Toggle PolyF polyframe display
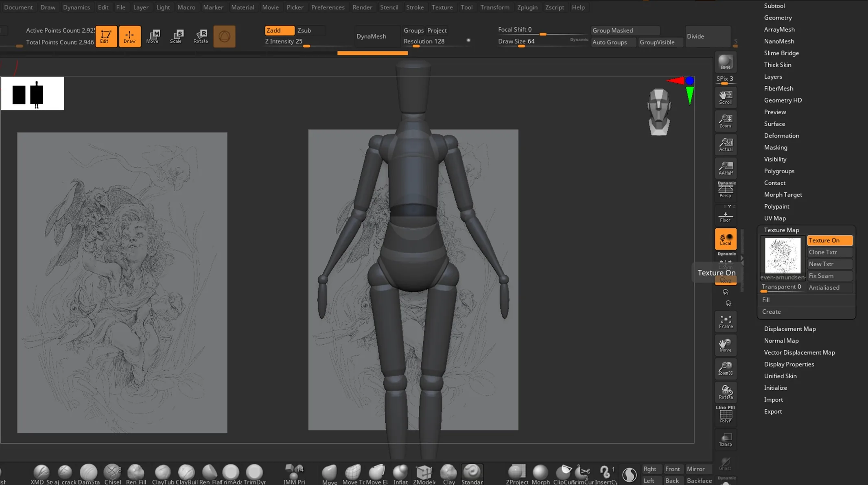The image size is (868, 485). click(726, 415)
